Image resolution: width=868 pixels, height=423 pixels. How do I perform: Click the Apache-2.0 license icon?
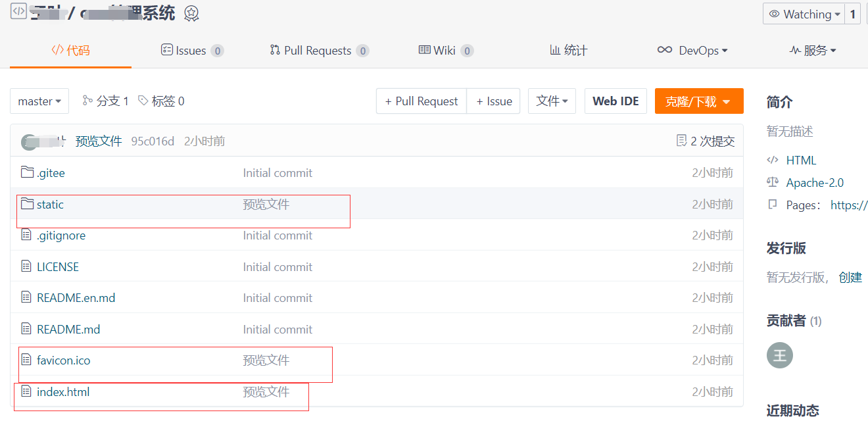coord(774,182)
